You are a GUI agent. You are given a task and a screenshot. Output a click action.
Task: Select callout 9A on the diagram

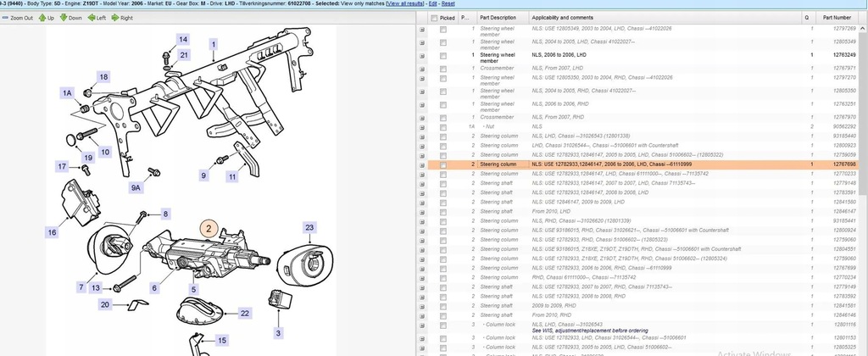pos(136,188)
